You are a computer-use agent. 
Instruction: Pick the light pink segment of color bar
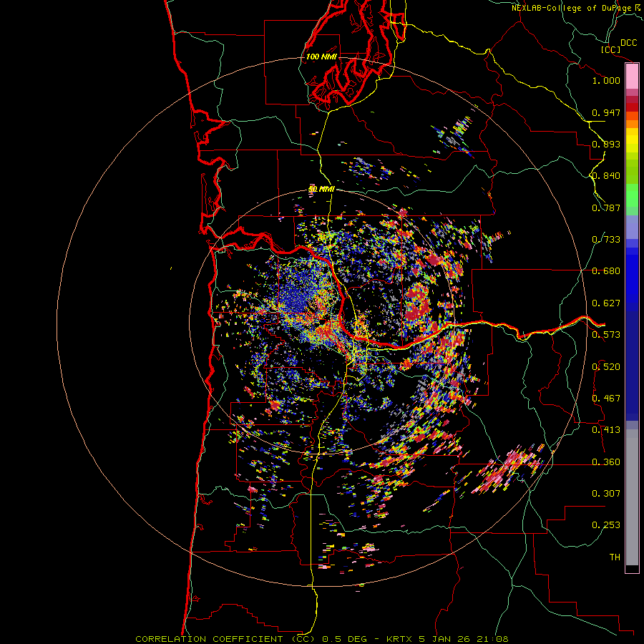click(x=632, y=77)
